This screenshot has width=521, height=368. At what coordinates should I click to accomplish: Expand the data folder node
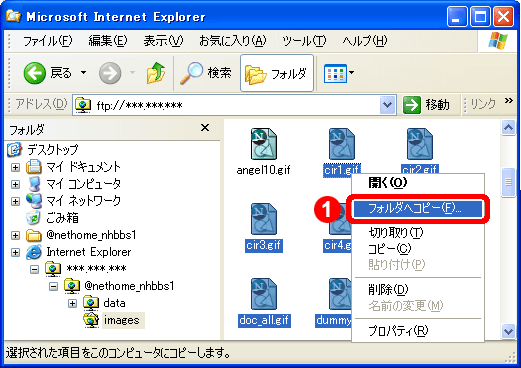72,303
